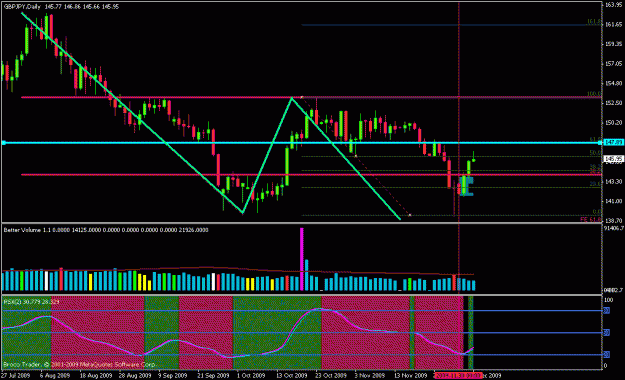
Task: Click the white 145.95 current price tag
Action: pyautogui.click(x=613, y=159)
